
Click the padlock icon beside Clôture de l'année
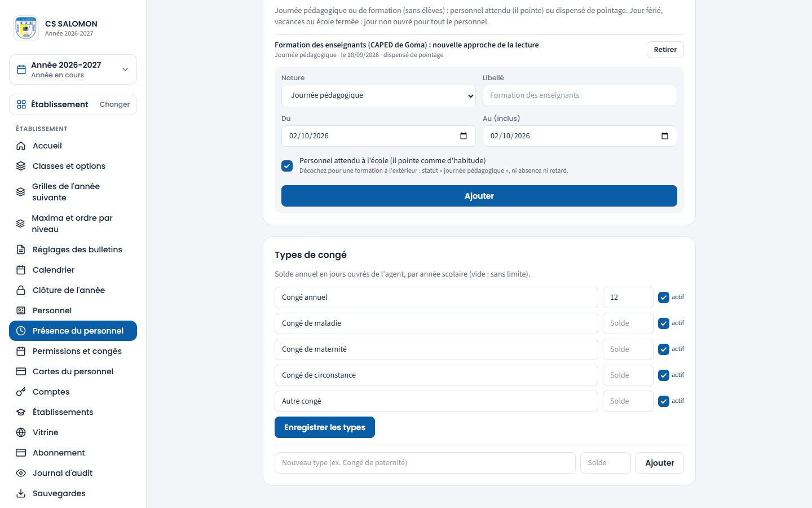click(21, 290)
